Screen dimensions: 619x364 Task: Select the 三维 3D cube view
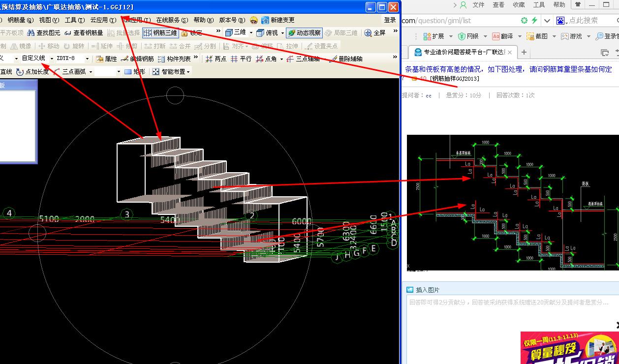pyautogui.click(x=236, y=33)
